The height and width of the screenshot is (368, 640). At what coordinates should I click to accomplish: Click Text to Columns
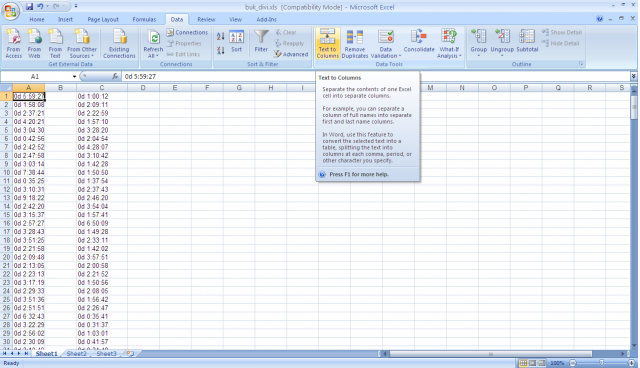pos(327,44)
